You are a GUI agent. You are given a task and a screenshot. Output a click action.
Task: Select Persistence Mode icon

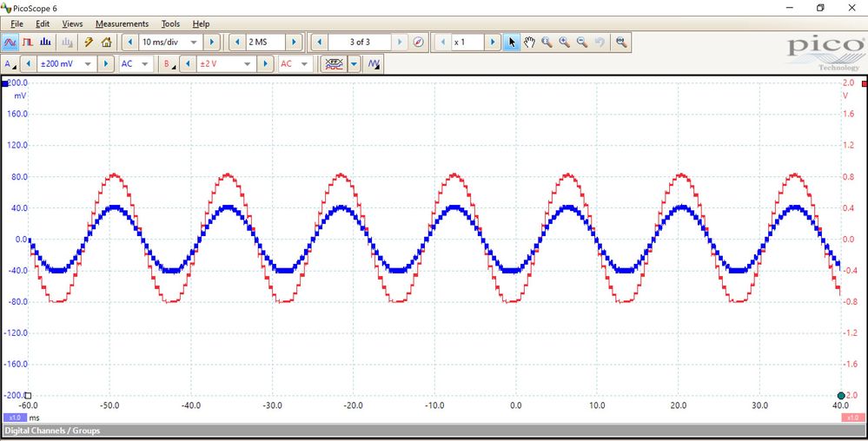click(x=28, y=42)
